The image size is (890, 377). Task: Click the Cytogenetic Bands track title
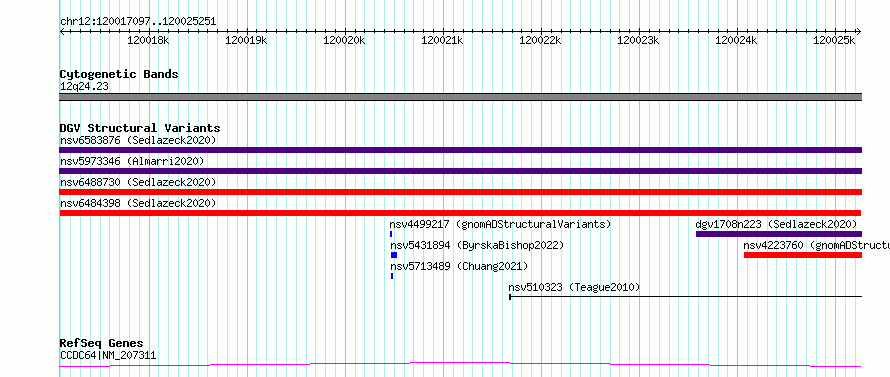click(119, 74)
